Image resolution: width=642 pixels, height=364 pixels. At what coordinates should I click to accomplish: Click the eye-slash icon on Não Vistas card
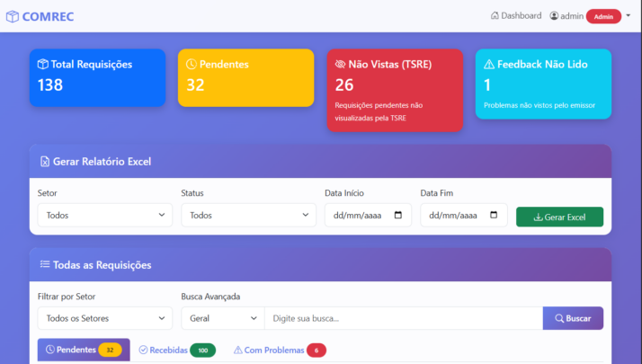tap(340, 65)
